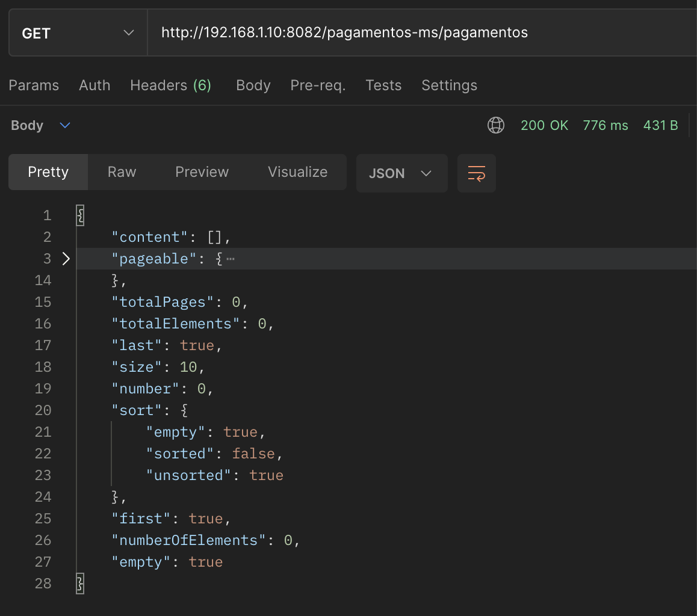
Task: Click the "totalElements" key
Action: click(x=176, y=324)
